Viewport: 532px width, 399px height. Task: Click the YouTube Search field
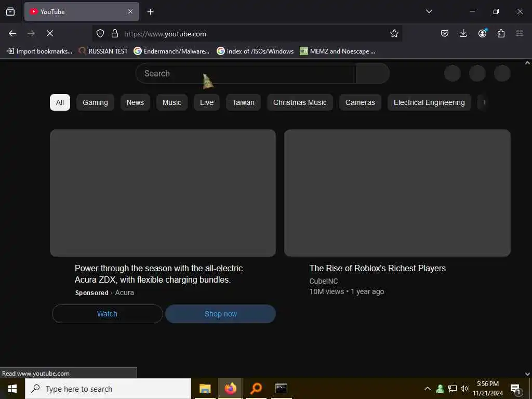pyautogui.click(x=246, y=73)
